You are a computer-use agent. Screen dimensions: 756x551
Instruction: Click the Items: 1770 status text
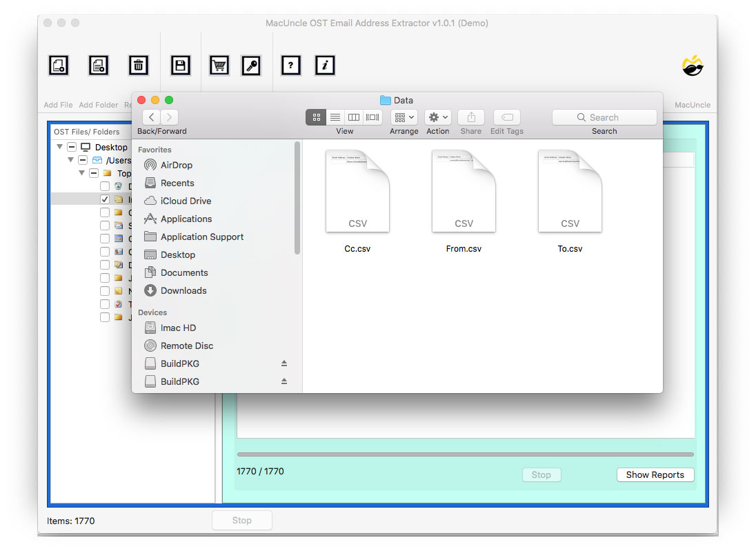(x=71, y=521)
